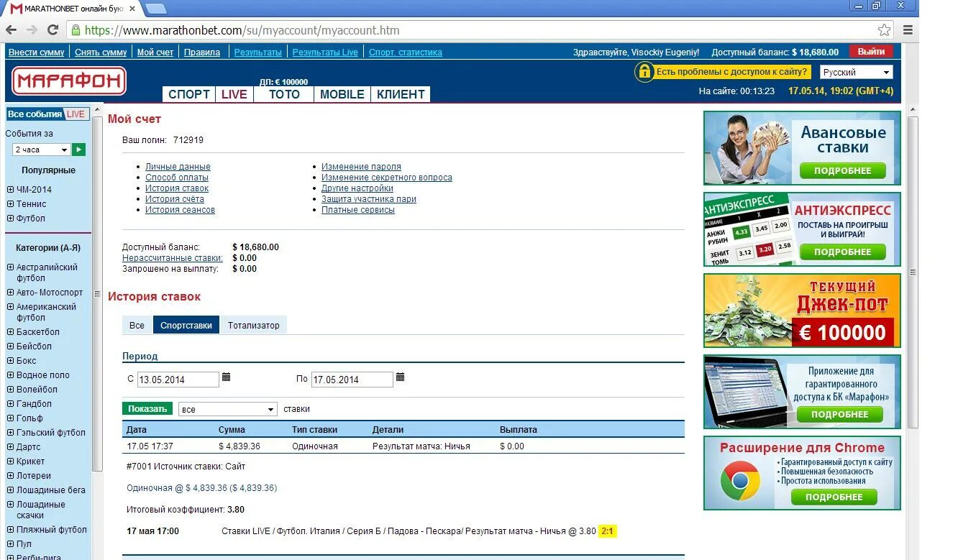Viewport: 958px width, 560px height.
Task: Select Все события sidebar tab
Action: point(35,114)
